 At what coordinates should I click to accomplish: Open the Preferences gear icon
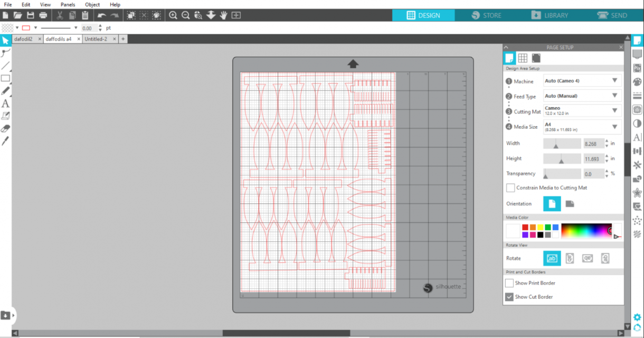[x=637, y=317]
